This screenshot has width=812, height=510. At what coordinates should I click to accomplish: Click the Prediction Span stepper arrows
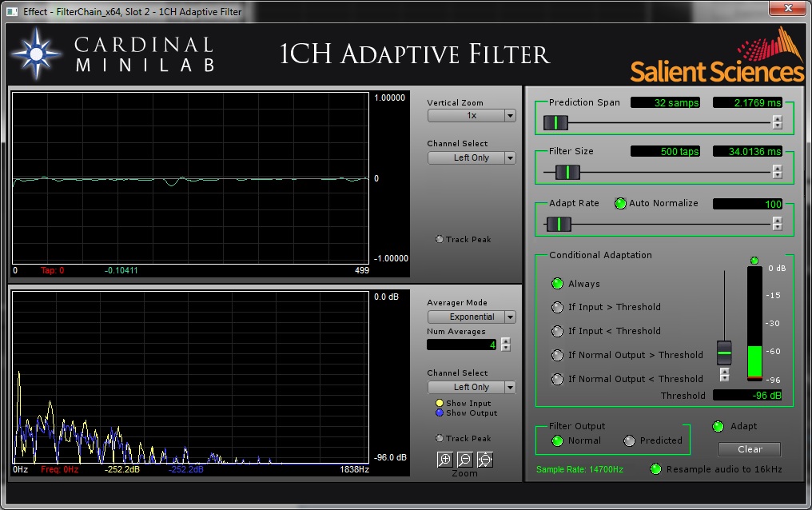point(778,122)
